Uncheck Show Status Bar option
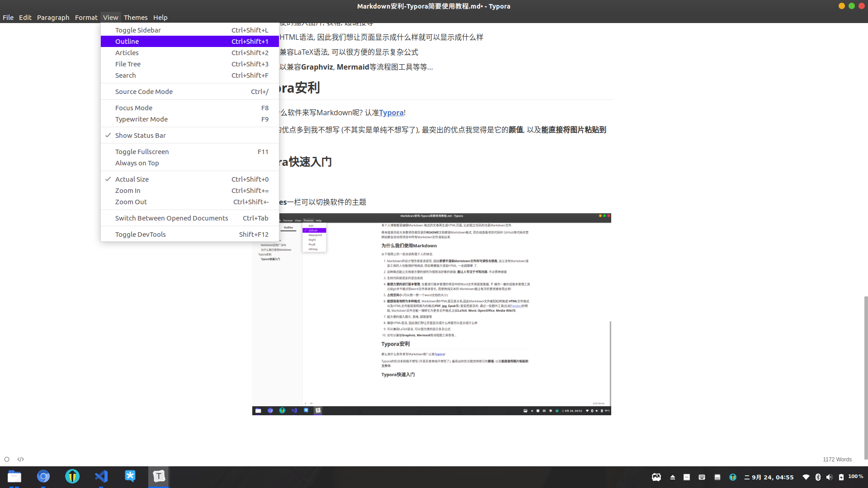The height and width of the screenshot is (488, 868). 140,136
